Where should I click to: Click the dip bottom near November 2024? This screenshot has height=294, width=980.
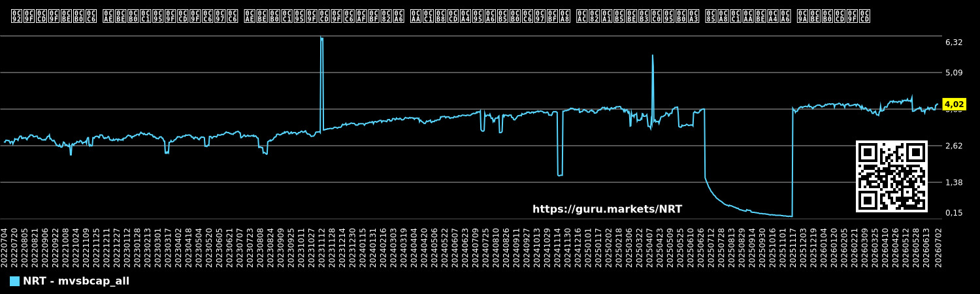(x=560, y=175)
